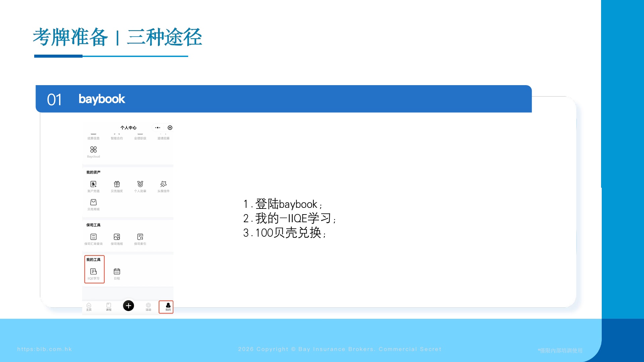The image size is (644, 362).
Task: Open the 日程 calendar icon
Action: coord(117,271)
